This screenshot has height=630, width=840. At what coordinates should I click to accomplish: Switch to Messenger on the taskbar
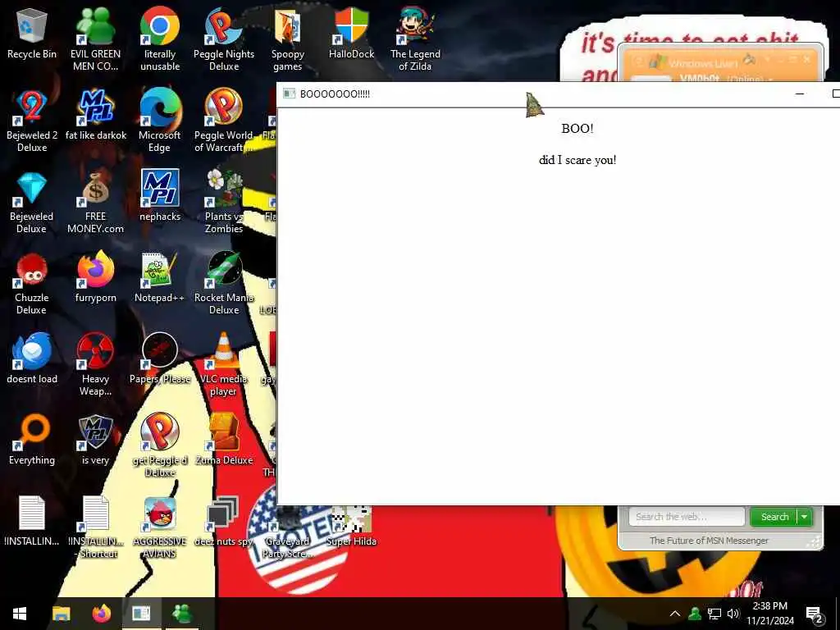coord(182,614)
